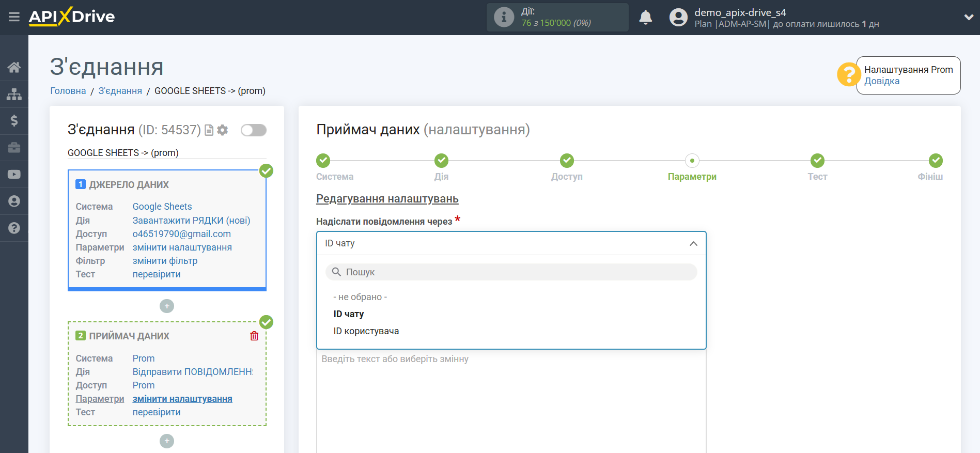Open the notifications bell
Screen dimensions: 980x453
(x=645, y=18)
